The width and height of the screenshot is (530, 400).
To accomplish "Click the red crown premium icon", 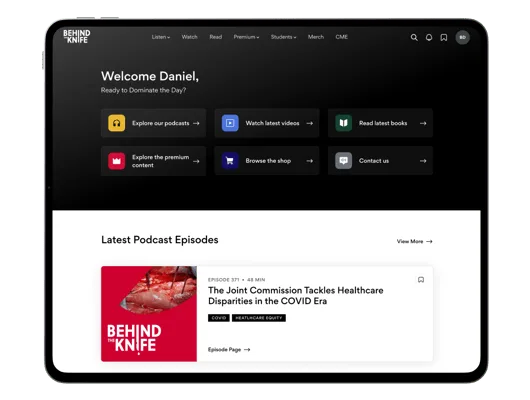I will [117, 161].
